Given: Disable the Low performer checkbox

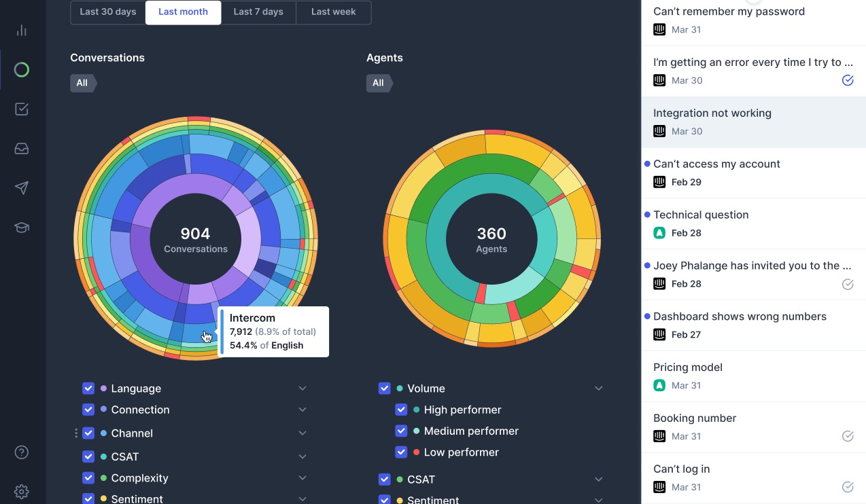Looking at the screenshot, I should pos(401,452).
